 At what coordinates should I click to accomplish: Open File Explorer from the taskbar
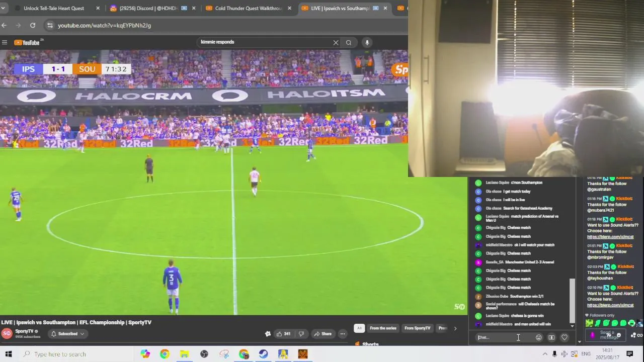click(x=185, y=354)
